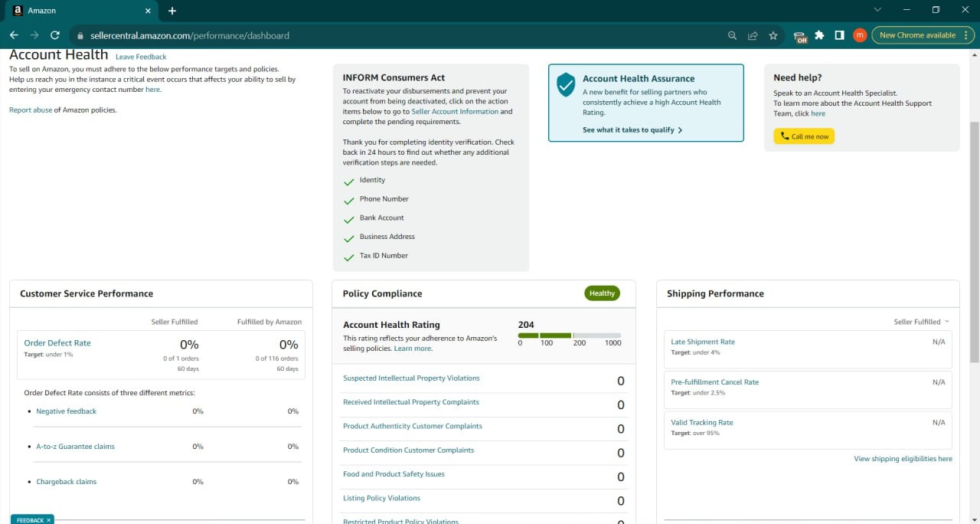Open site info via the padlock icon
This screenshot has height=524, width=980.
tap(80, 35)
